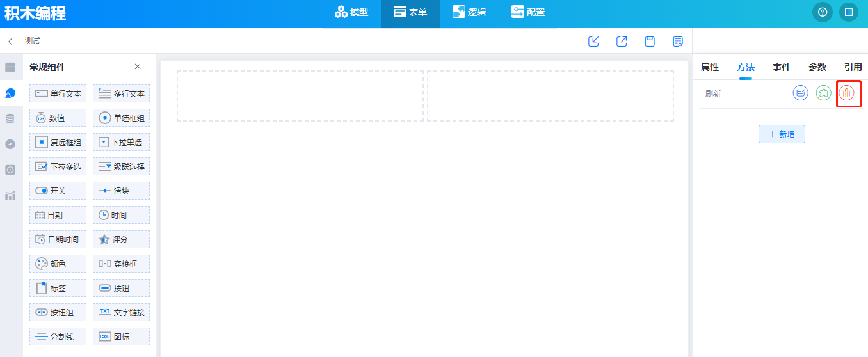This screenshot has width=868, height=357.
Task: Delete the 刷新 method via trash icon
Action: [x=847, y=93]
